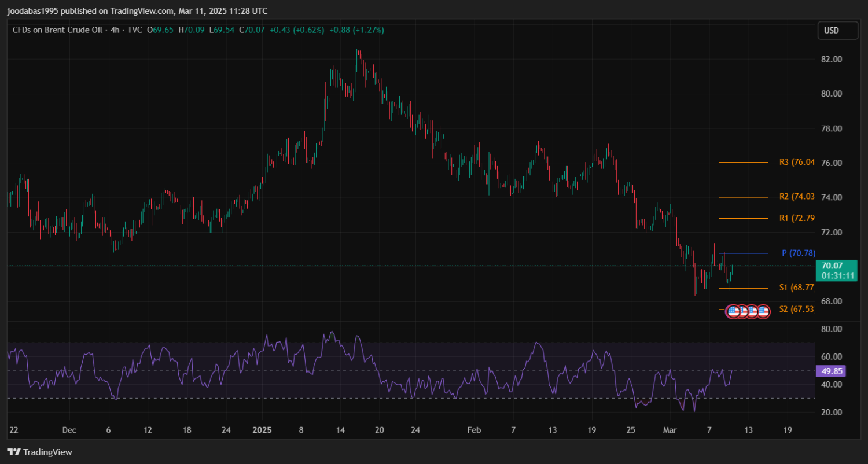
Task: Click the 82.00 level on price scale
Action: point(831,59)
